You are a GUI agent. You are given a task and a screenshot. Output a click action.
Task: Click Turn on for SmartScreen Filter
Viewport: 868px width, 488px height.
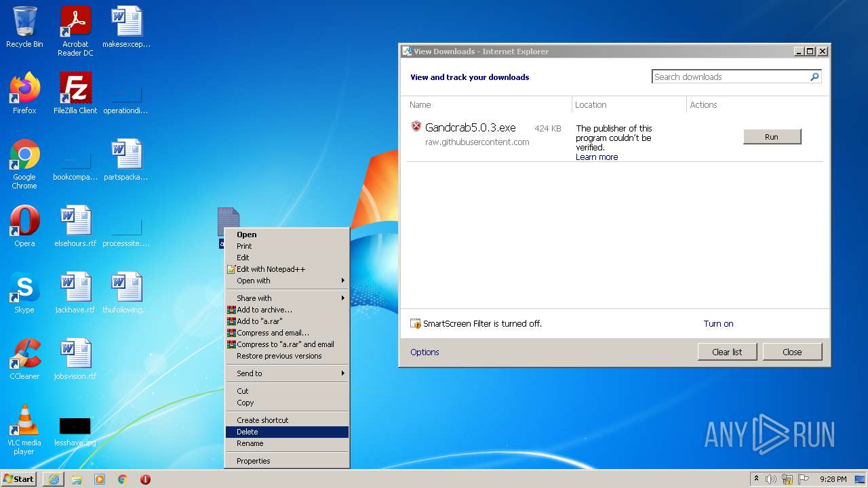coord(718,324)
